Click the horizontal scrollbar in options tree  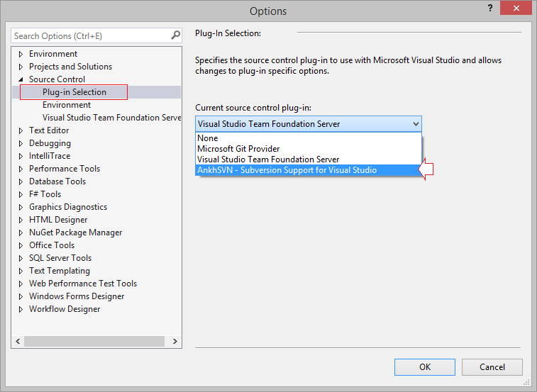94,342
